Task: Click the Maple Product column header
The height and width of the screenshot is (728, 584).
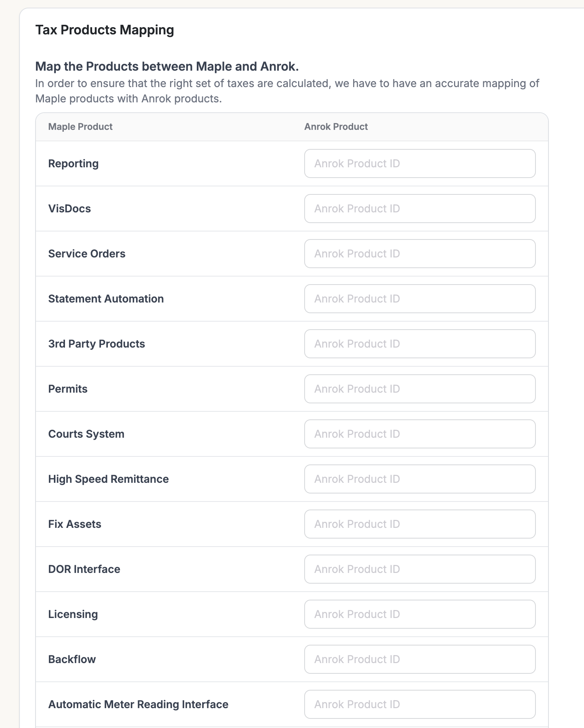Action: [80, 127]
